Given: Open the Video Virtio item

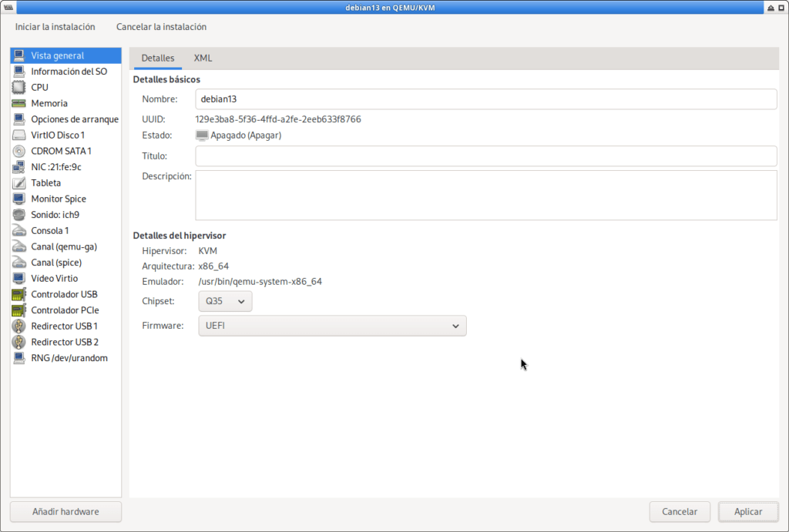Looking at the screenshot, I should [x=54, y=279].
